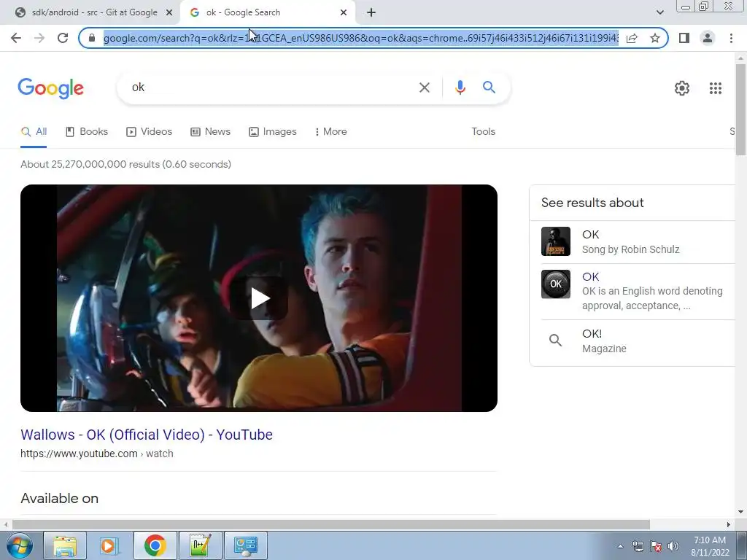
Task: Open the Chrome profile avatar menu
Action: coord(708,38)
